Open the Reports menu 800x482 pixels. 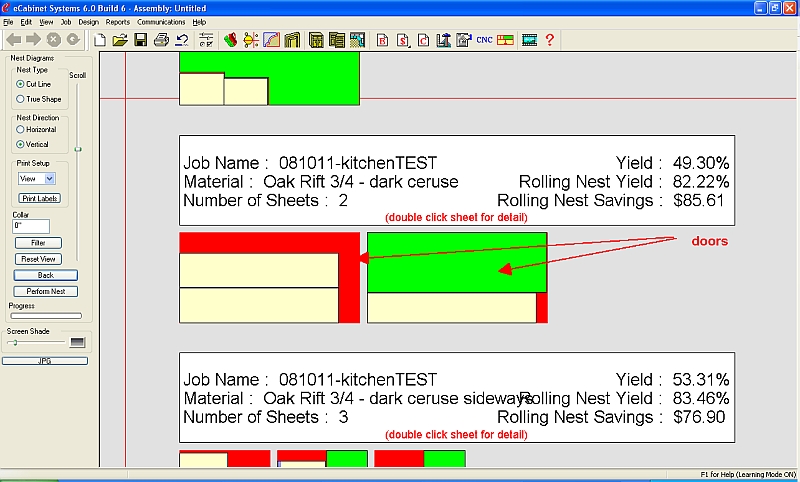click(117, 21)
